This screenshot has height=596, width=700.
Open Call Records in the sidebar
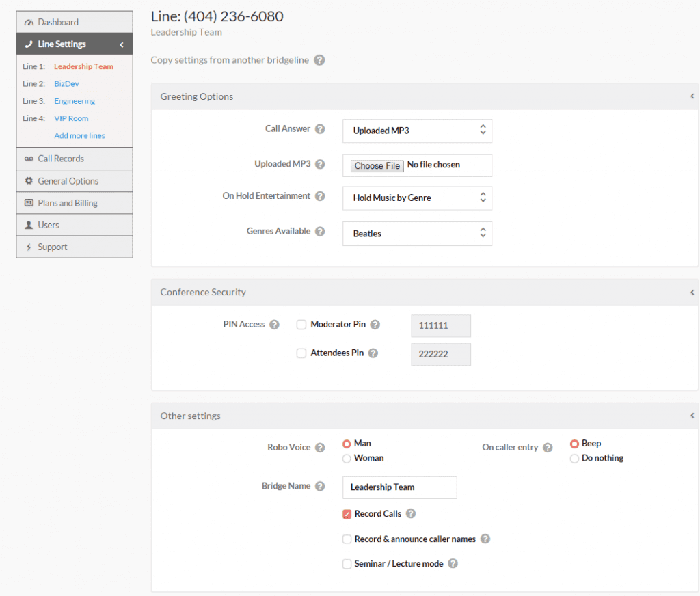point(75,159)
